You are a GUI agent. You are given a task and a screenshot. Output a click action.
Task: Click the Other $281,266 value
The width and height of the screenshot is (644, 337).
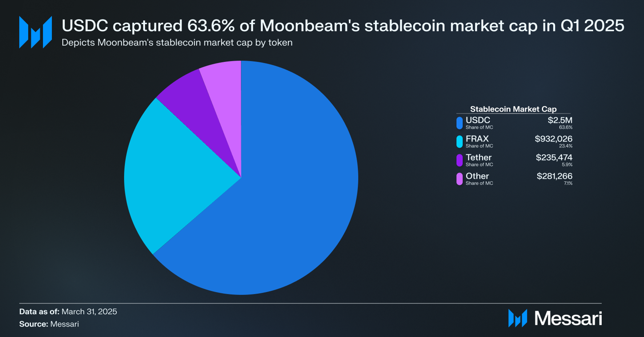pos(554,176)
